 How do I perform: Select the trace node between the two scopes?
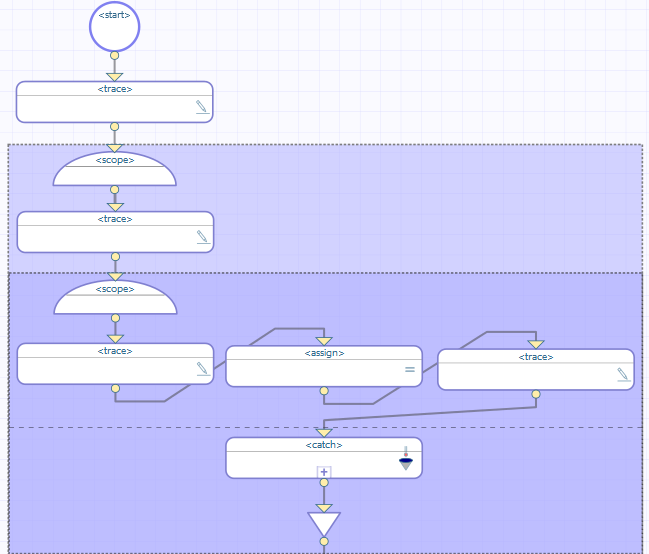(x=115, y=232)
